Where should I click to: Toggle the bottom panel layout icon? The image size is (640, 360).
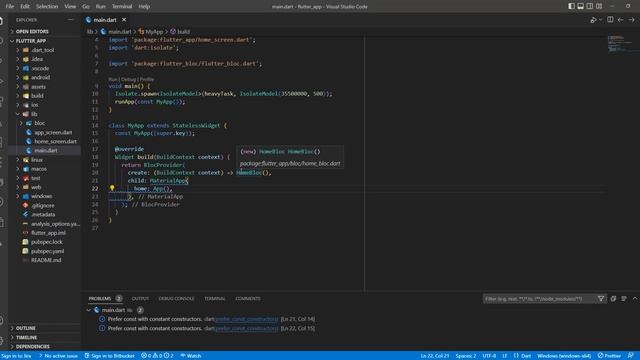(x=580, y=6)
